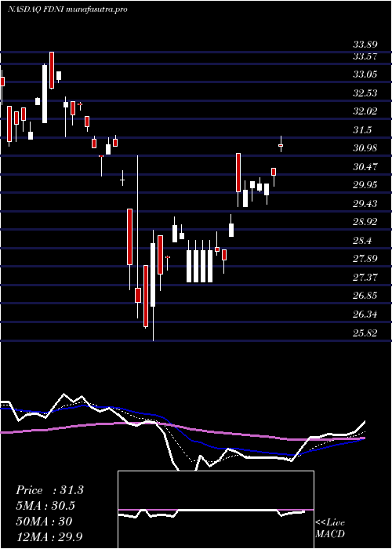Click the Price : 31.3 readout
This screenshot has width=392, height=549.
coord(49,490)
